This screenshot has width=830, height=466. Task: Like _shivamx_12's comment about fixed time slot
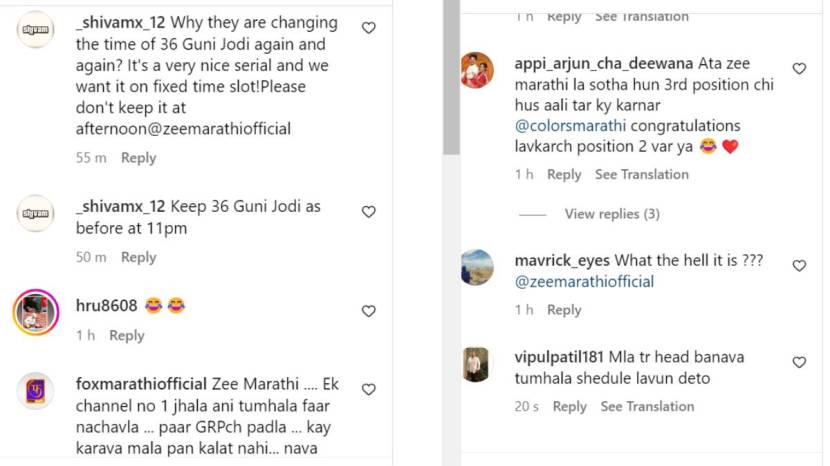[368, 29]
